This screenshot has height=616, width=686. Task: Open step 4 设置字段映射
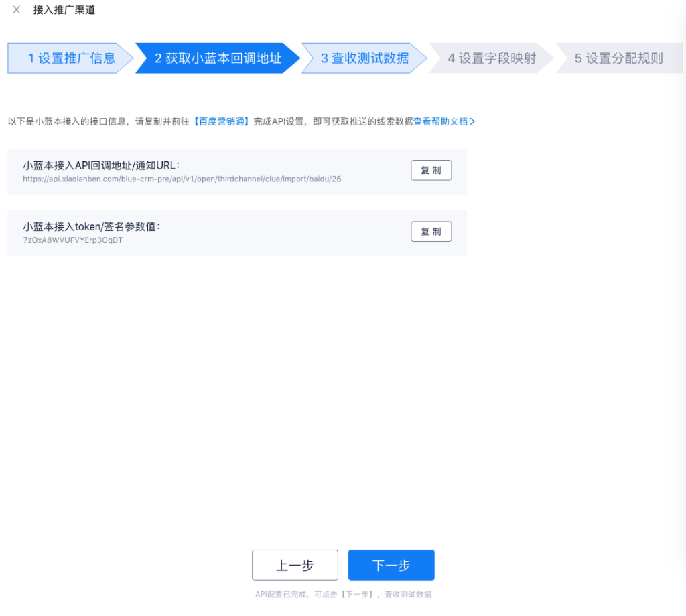tap(491, 58)
